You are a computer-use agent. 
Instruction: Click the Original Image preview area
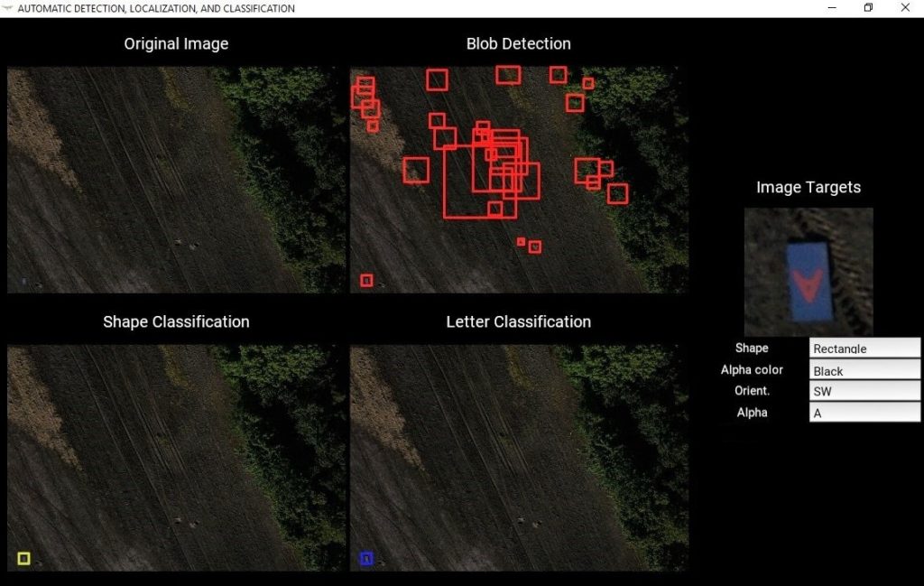(x=176, y=181)
